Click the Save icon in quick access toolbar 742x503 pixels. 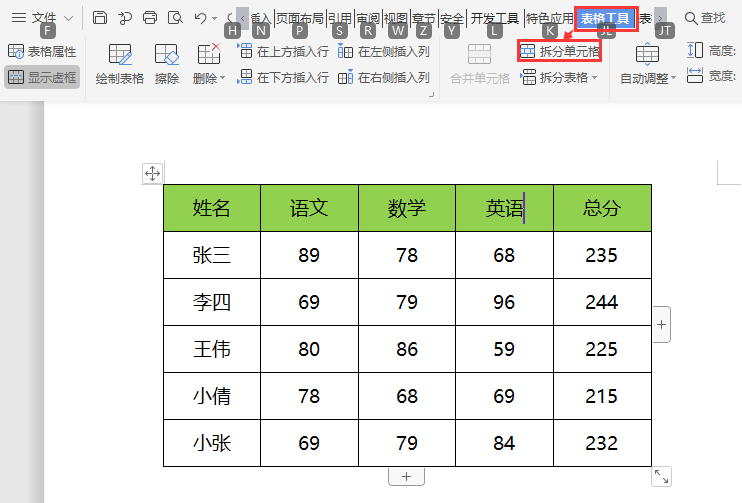click(100, 18)
